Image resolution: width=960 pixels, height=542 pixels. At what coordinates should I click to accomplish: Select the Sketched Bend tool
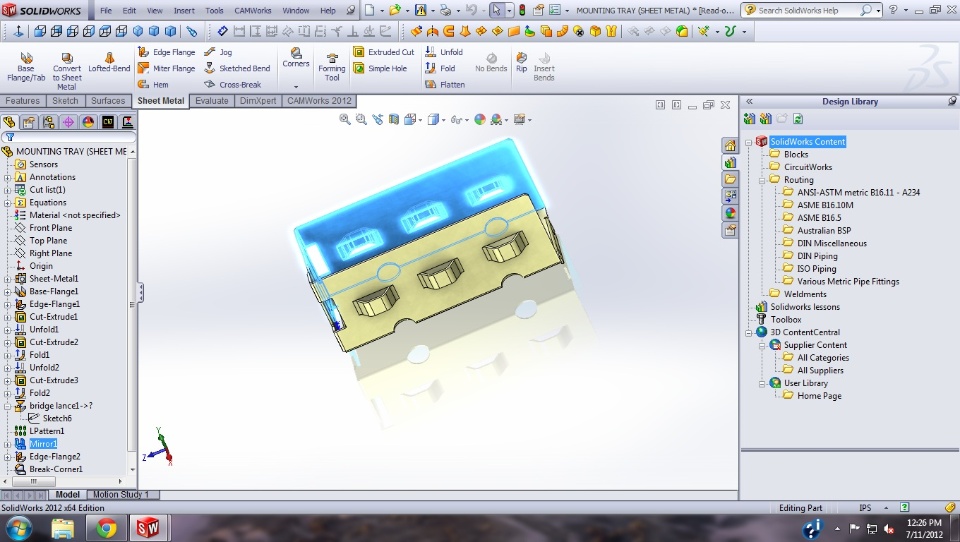[x=238, y=69]
